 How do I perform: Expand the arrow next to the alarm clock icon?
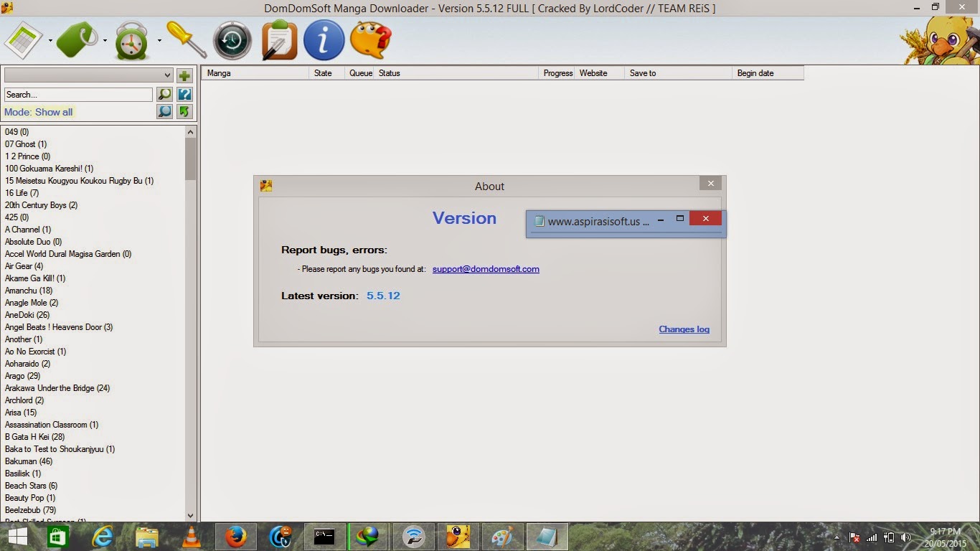(x=159, y=41)
